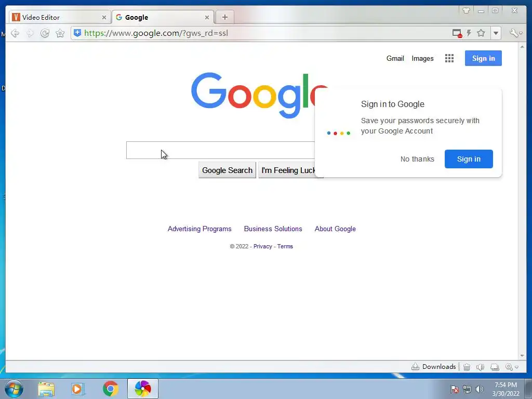
Task: Click the blue security shield in the address bar
Action: point(77,33)
